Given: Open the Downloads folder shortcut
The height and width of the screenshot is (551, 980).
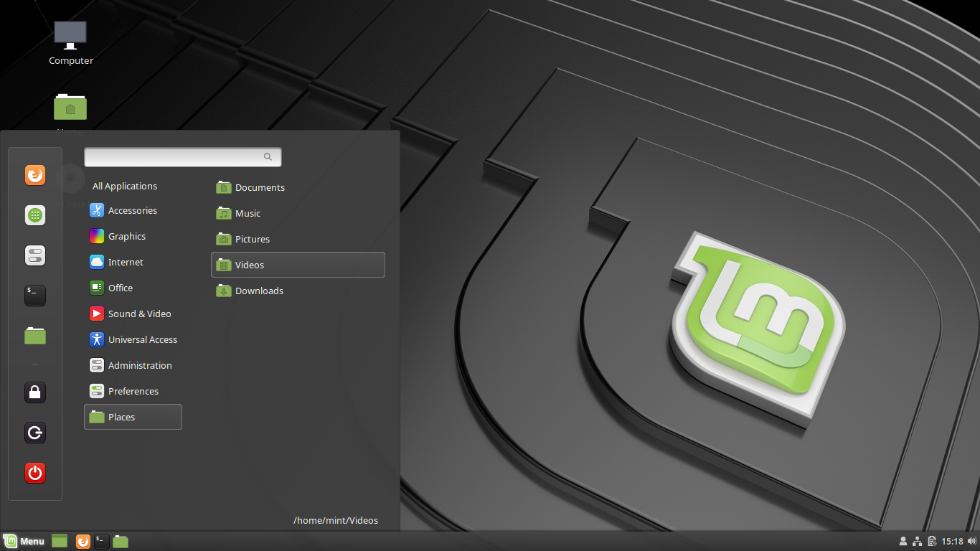Looking at the screenshot, I should [x=259, y=291].
